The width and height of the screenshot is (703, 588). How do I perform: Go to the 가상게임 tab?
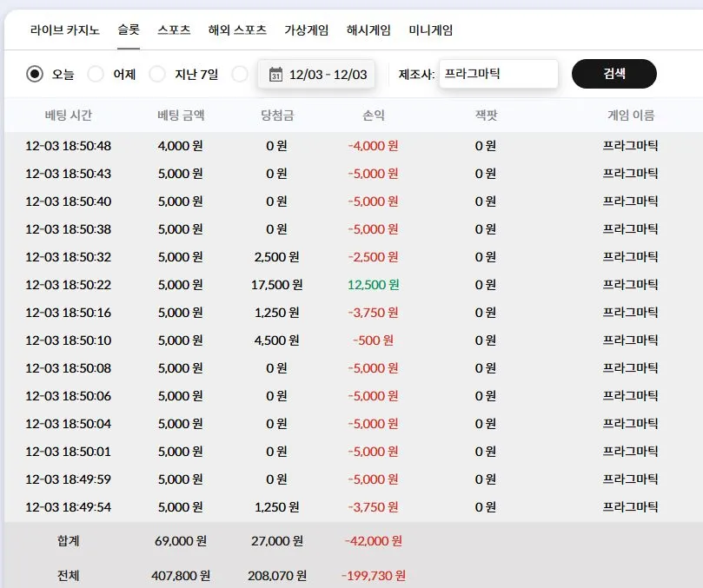[x=306, y=30]
